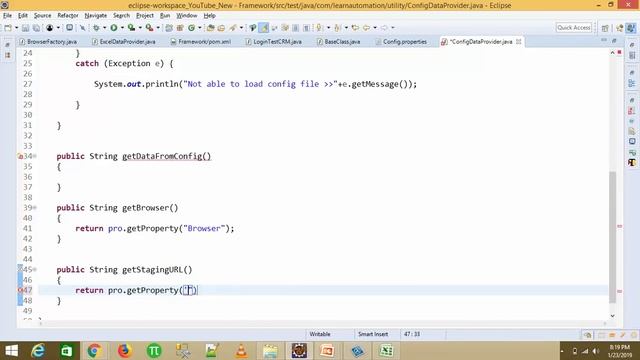Click the Search flashlight icon
The height and width of the screenshot is (360, 640).
233,28
